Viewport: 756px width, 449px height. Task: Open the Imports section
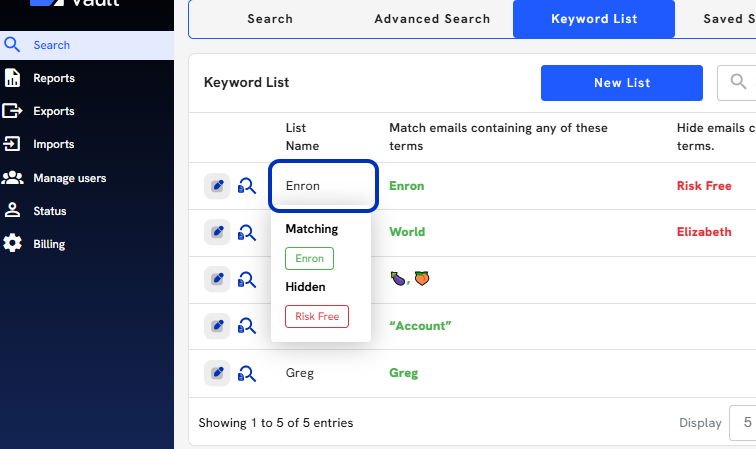54,144
